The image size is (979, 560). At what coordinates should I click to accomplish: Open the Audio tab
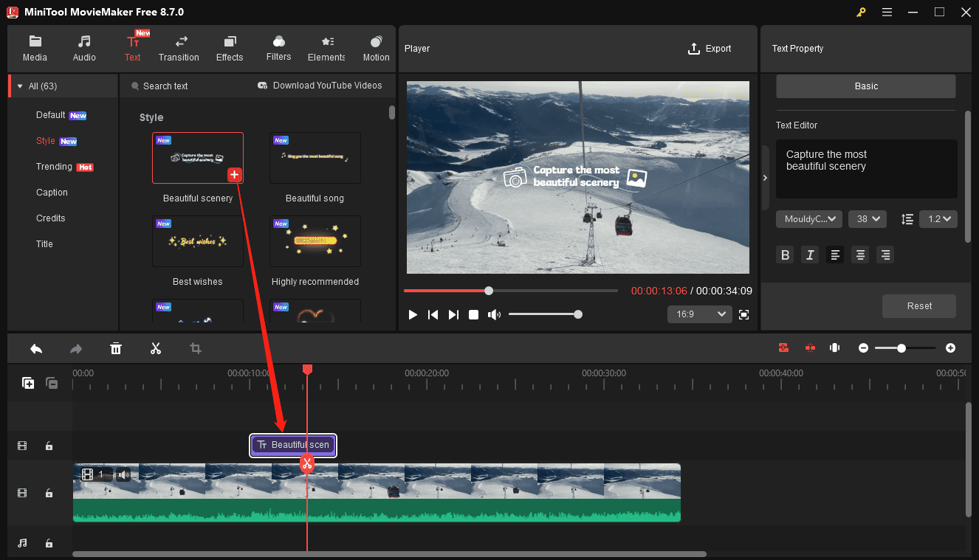pyautogui.click(x=84, y=49)
